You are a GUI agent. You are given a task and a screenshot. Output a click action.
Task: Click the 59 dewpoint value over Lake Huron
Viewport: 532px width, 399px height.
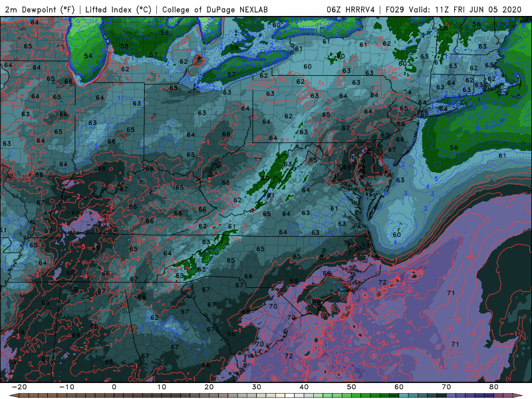[x=234, y=47]
